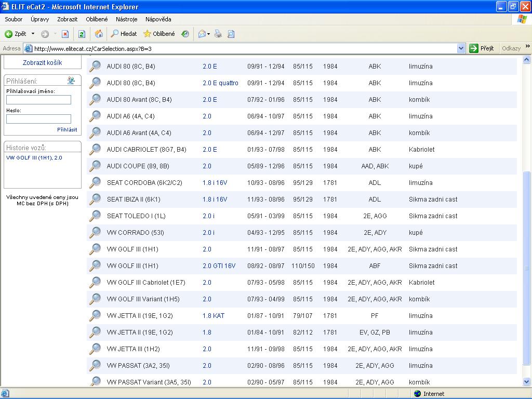This screenshot has width=532, height=399.
Task: Click magnifier icon for VW JETTA III row
Action: point(95,349)
